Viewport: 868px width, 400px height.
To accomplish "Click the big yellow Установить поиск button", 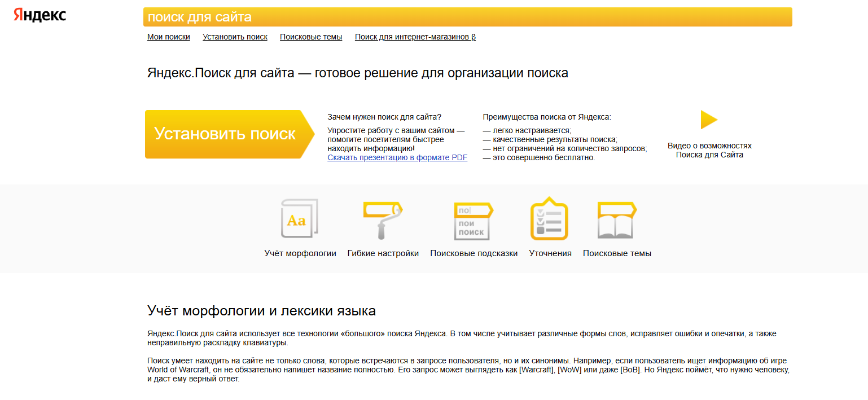I will (x=230, y=134).
